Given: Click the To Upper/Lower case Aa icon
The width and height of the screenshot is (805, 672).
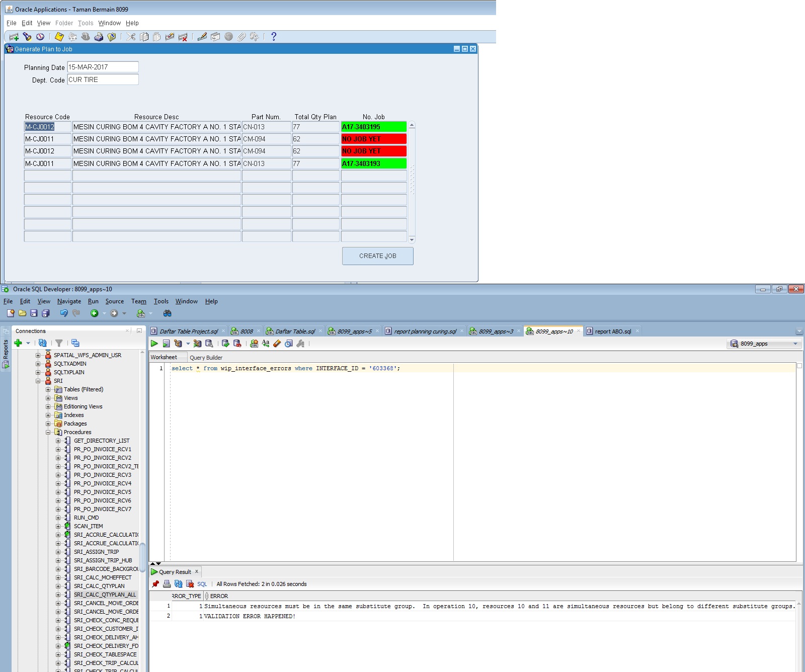Looking at the screenshot, I should (x=266, y=344).
